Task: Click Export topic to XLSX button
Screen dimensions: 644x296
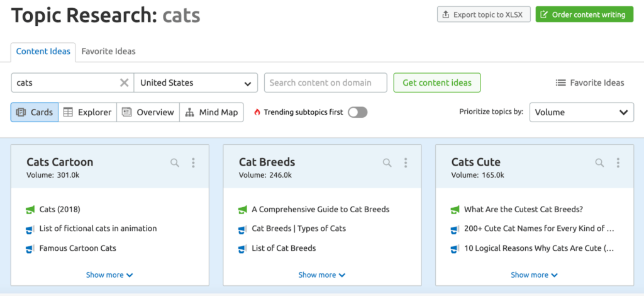Action: tap(484, 14)
